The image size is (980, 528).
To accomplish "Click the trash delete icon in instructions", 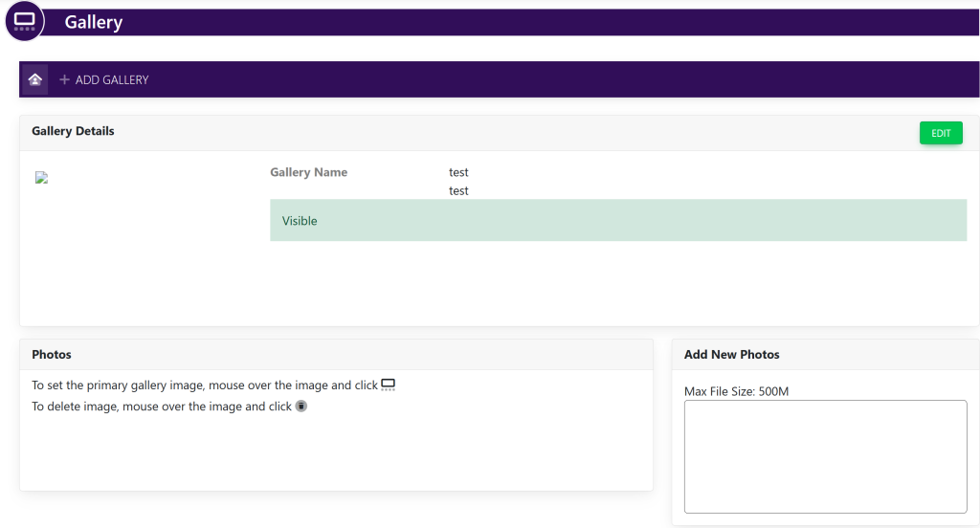I will tap(301, 407).
